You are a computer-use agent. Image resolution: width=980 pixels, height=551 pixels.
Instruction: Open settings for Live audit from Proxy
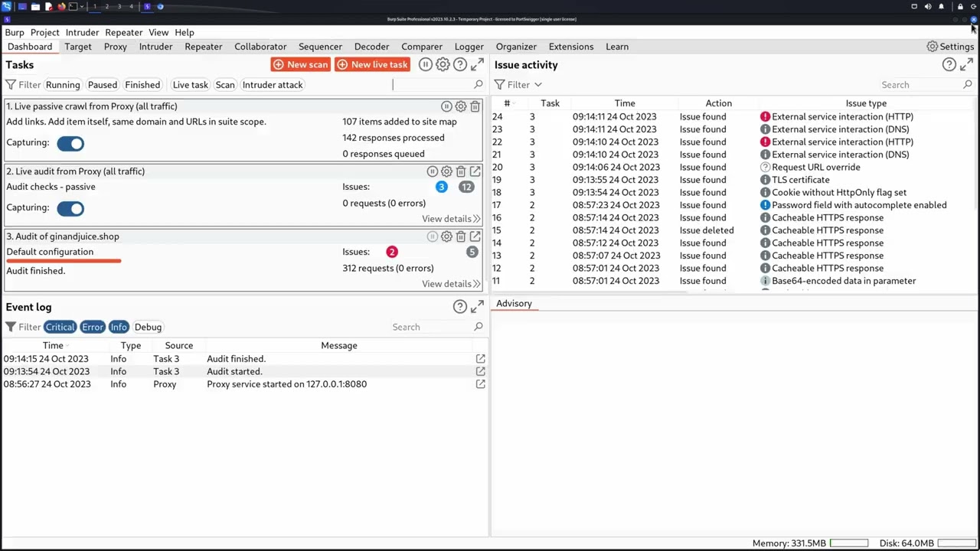(447, 171)
